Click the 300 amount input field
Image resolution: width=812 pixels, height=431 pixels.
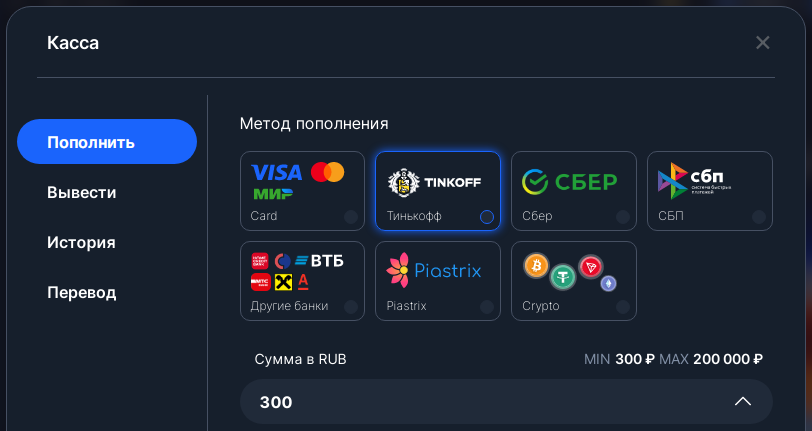506,401
